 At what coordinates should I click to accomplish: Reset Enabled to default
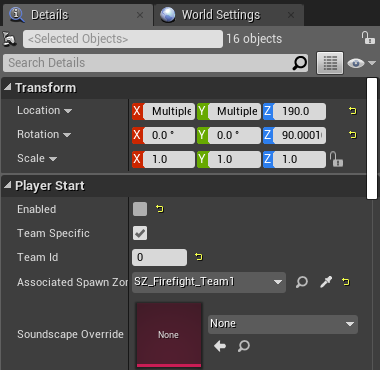(160, 209)
